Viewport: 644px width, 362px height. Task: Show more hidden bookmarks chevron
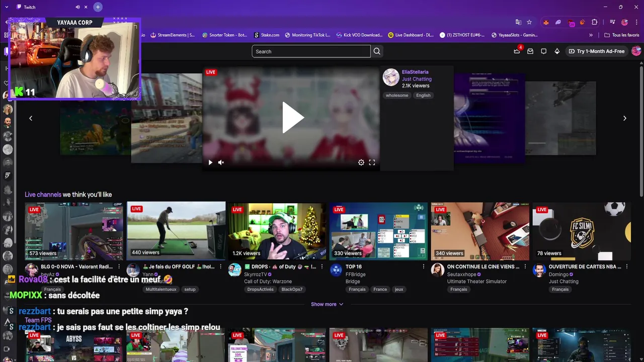pyautogui.click(x=591, y=35)
